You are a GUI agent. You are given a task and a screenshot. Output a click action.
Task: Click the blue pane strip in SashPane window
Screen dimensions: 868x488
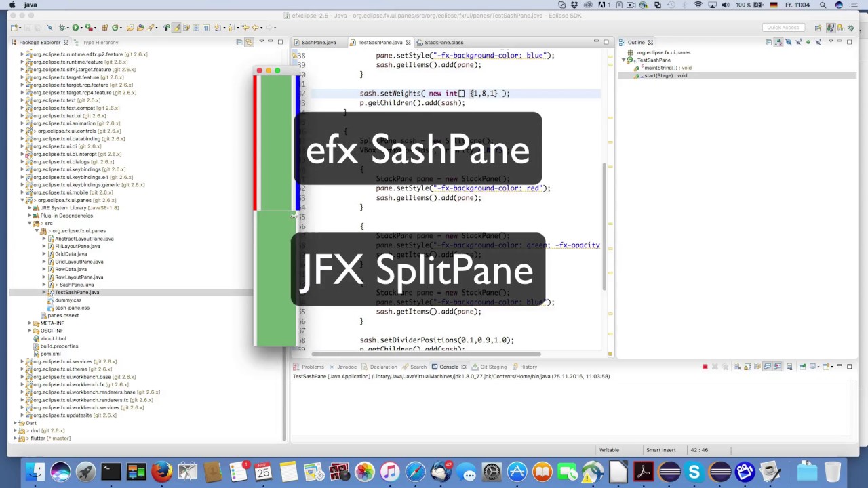(x=297, y=142)
